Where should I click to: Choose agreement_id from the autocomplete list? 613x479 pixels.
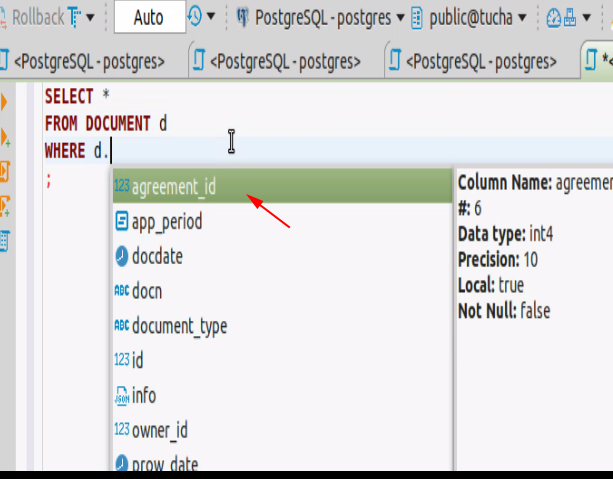pos(282,186)
